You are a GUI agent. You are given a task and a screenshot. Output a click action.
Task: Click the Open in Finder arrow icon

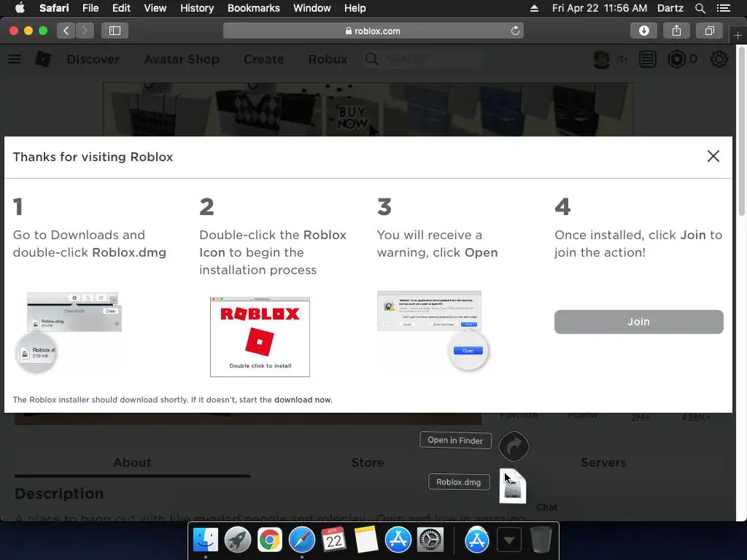514,446
